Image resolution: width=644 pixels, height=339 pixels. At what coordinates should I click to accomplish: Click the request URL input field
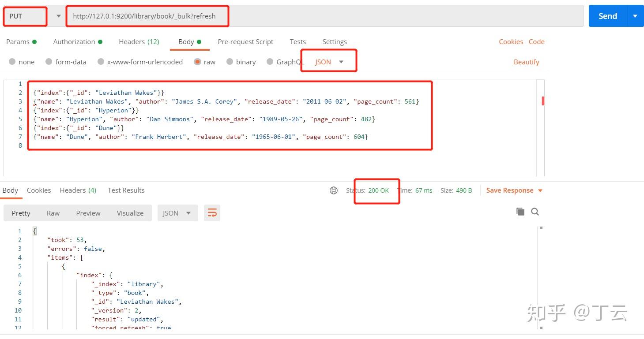pos(324,16)
